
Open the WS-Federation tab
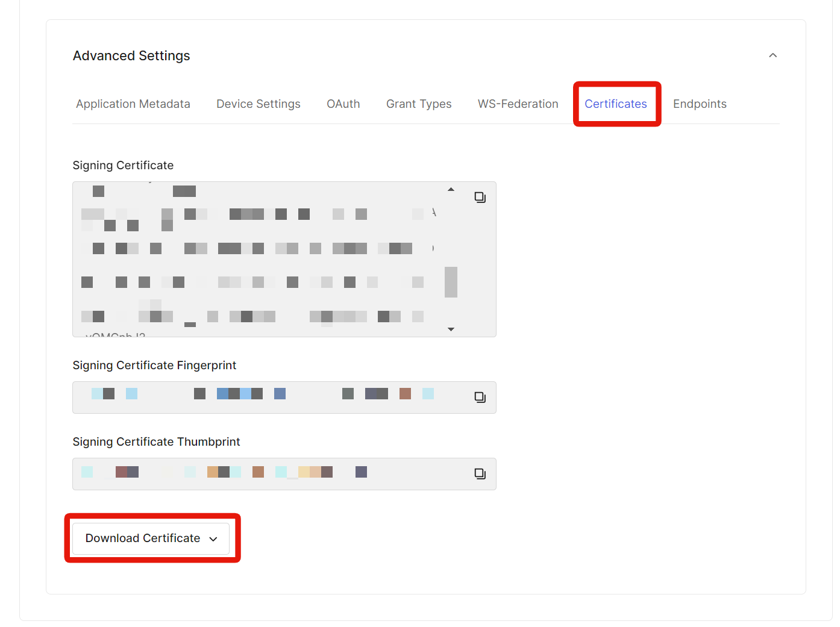[x=518, y=104]
